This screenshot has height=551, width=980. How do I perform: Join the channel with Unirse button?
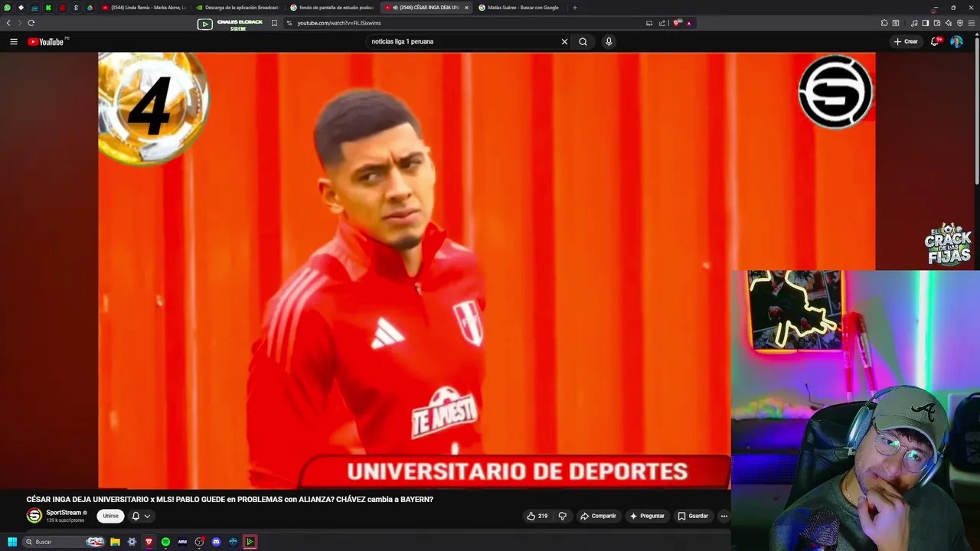111,516
